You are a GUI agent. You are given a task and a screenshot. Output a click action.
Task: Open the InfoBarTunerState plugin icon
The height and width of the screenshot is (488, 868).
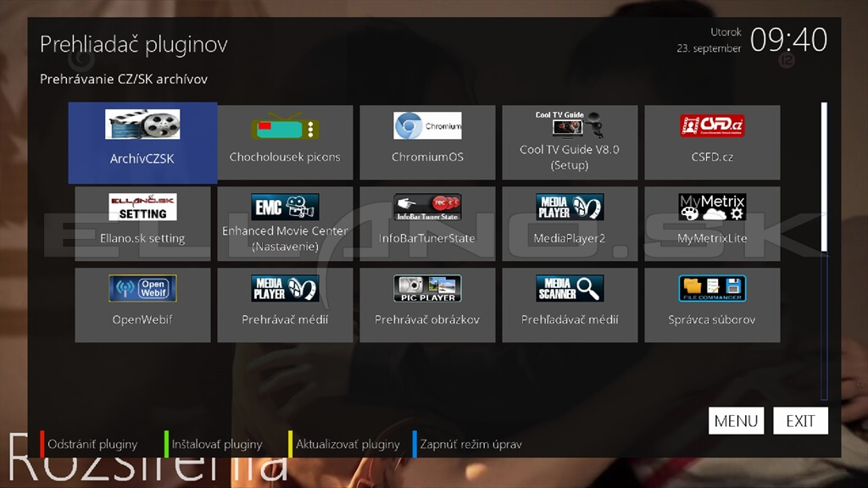pyautogui.click(x=427, y=207)
